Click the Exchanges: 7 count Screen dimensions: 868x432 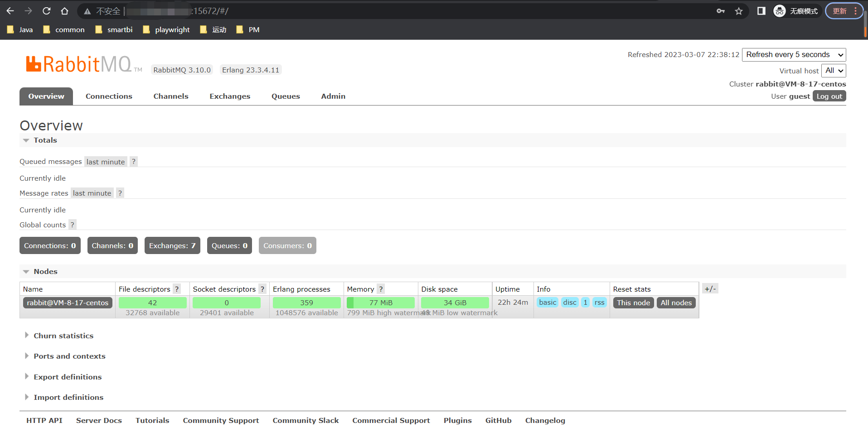pos(172,245)
